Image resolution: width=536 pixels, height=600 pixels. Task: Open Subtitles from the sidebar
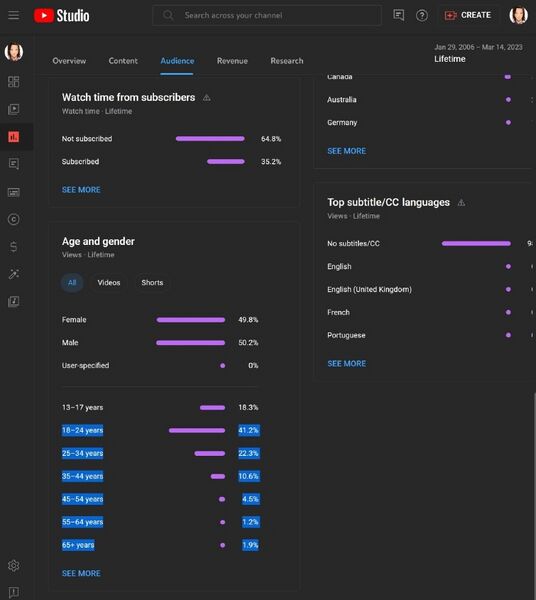pos(13,192)
